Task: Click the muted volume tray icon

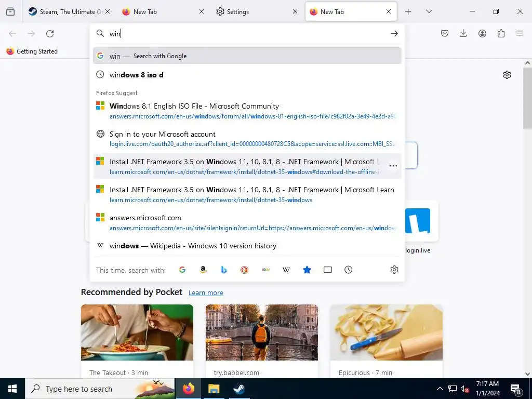Action: 465,389
